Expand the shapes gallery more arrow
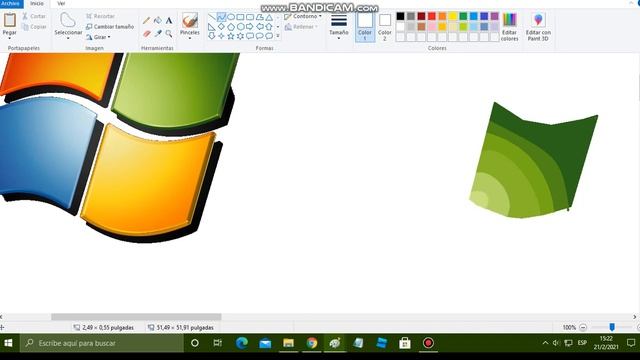The height and width of the screenshot is (360, 640). click(x=278, y=36)
